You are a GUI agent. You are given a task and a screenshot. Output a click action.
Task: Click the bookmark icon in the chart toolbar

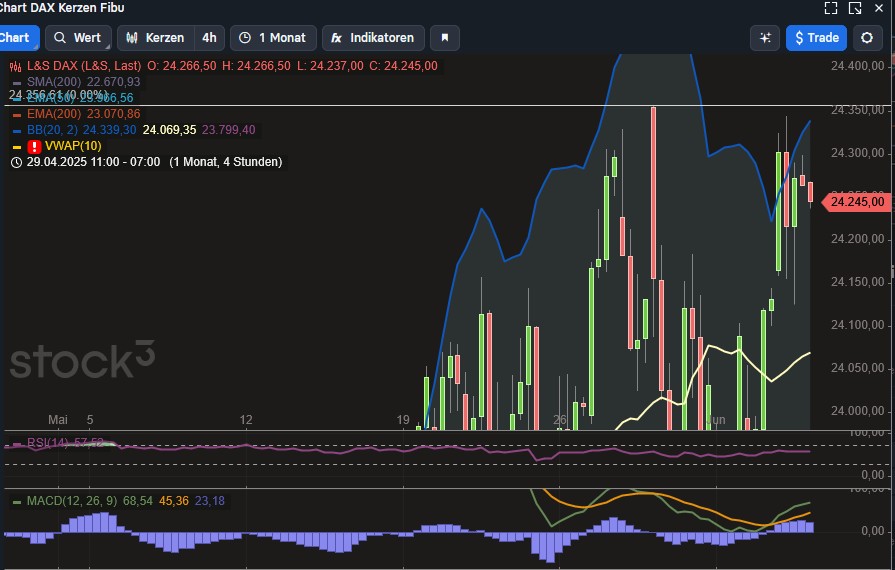point(445,38)
